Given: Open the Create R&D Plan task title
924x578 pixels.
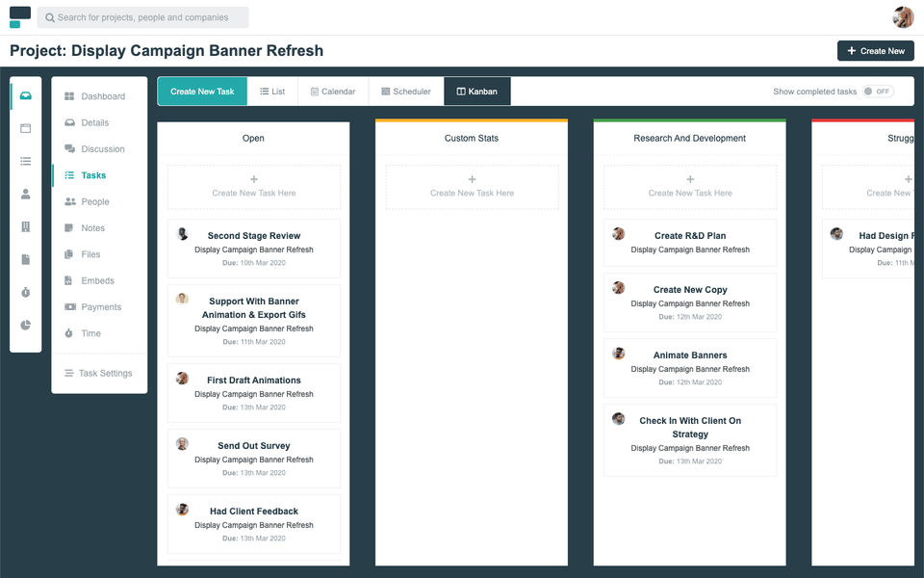Looking at the screenshot, I should pos(690,235).
